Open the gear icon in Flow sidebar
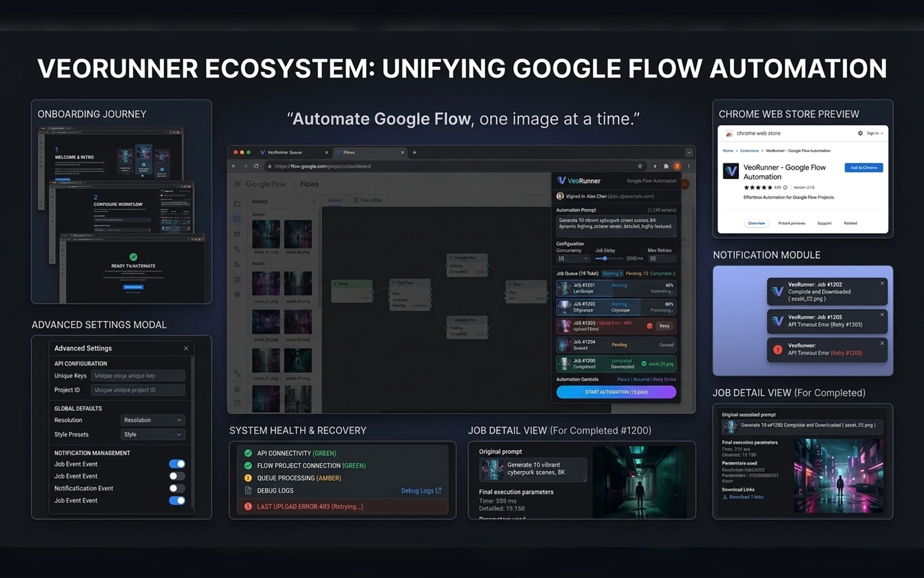This screenshot has height=578, width=924. pyautogui.click(x=237, y=389)
